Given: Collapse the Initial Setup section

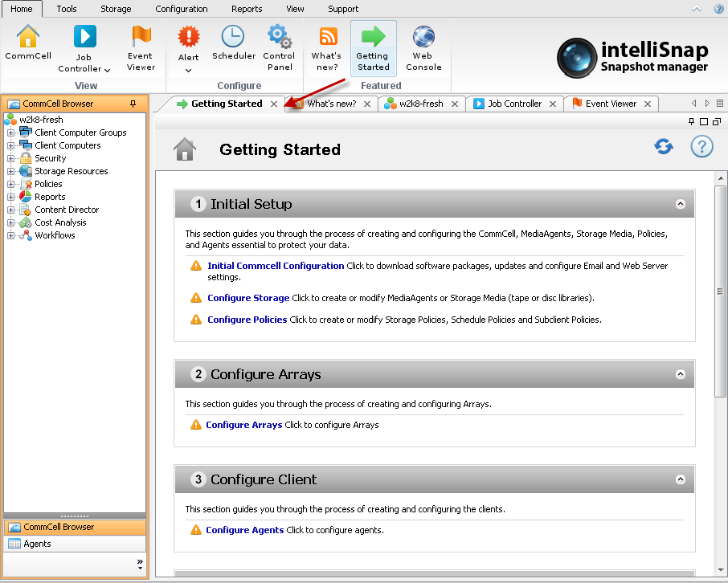Looking at the screenshot, I should [681, 204].
